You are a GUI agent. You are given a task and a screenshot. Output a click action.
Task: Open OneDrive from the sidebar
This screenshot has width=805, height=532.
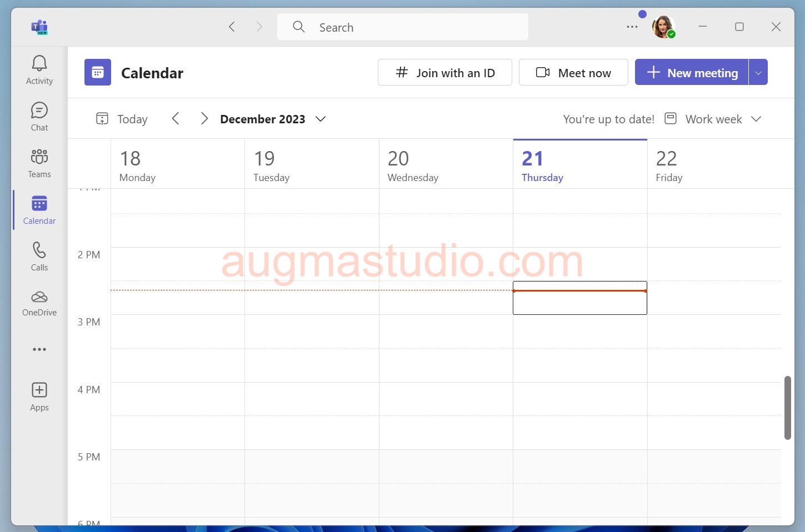pos(39,302)
